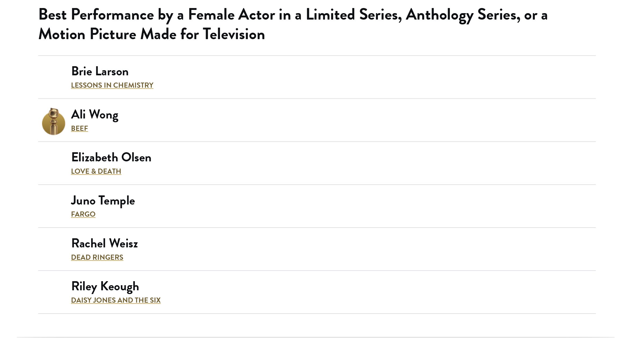The image size is (644, 338).
Task: Open the FARGO title link
Action: click(x=83, y=214)
